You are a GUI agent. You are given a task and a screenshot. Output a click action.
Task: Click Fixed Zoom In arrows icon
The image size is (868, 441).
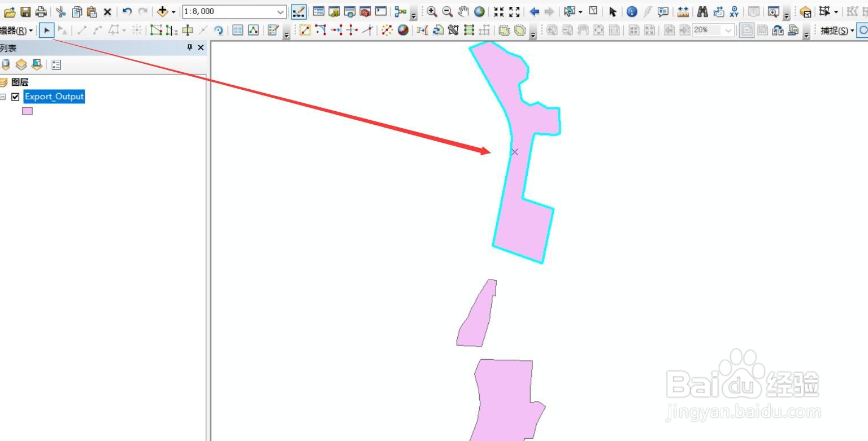pyautogui.click(x=498, y=11)
